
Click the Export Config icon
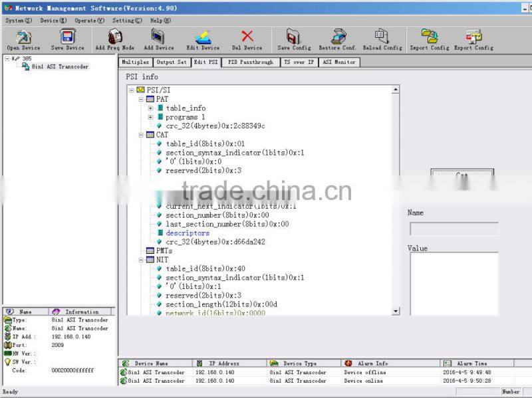point(472,39)
